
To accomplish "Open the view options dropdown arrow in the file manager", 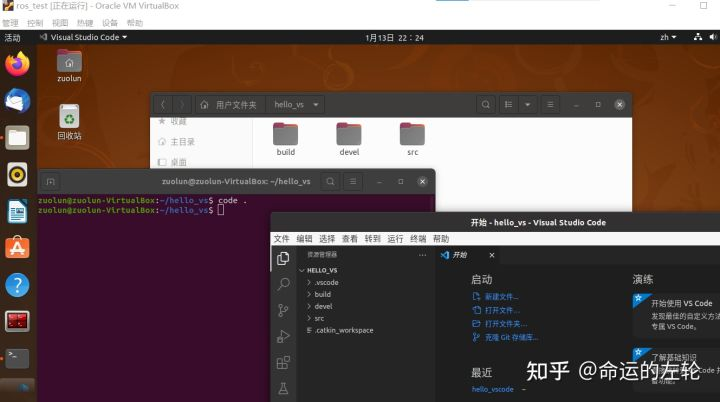I will (x=528, y=105).
